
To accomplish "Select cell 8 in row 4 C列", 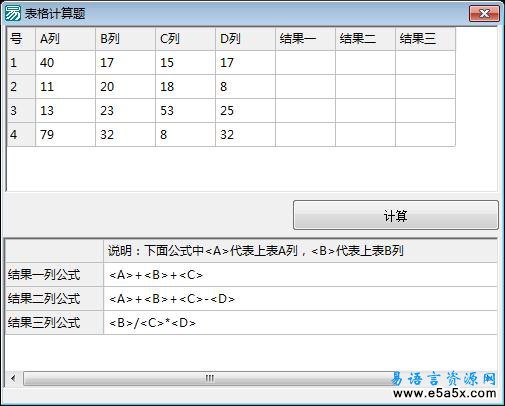I will point(185,135).
